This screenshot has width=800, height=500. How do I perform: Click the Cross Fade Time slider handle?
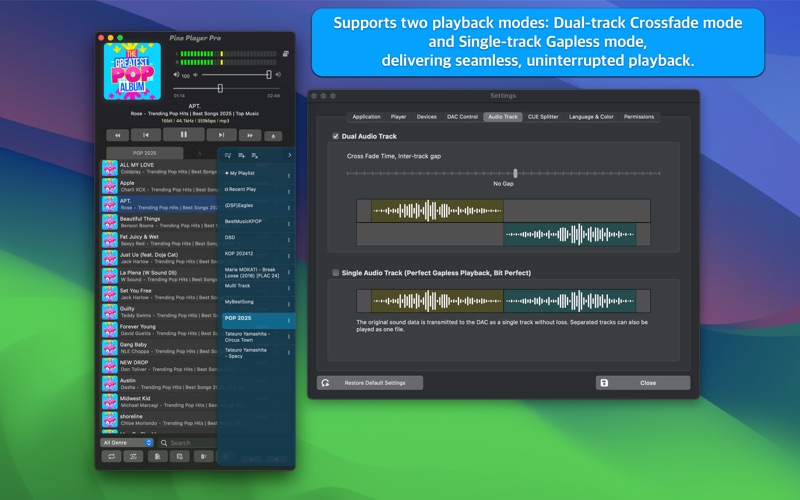515,173
